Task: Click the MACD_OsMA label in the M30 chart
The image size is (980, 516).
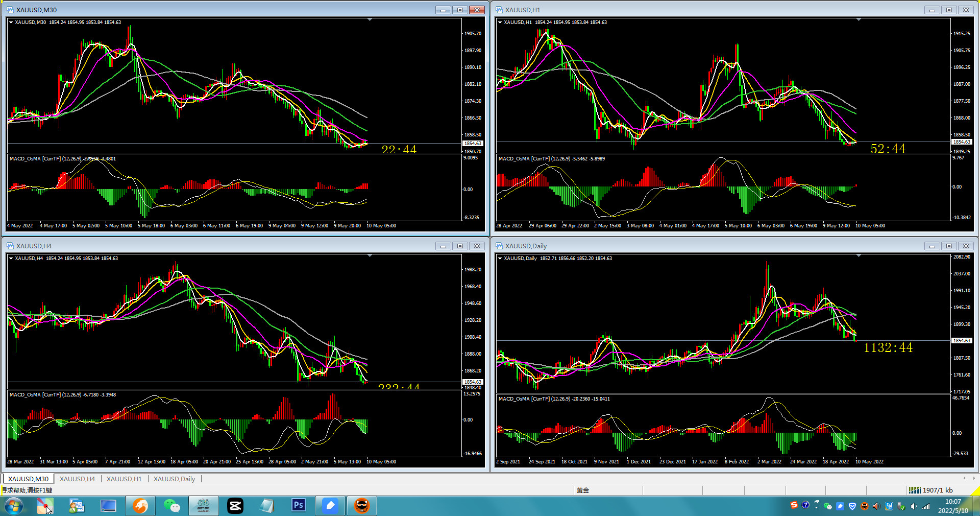Action: coord(63,159)
